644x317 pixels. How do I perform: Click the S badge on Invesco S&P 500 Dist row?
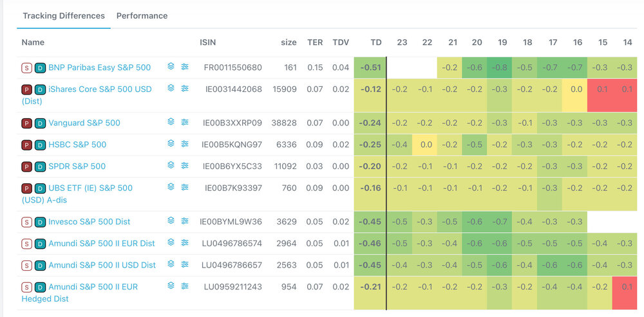click(26, 222)
